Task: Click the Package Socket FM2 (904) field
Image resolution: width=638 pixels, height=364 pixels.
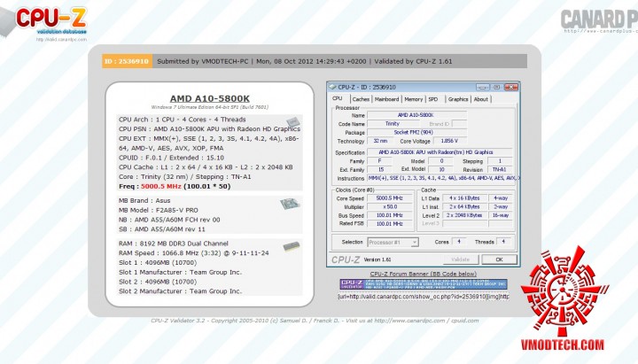Action: (x=417, y=132)
